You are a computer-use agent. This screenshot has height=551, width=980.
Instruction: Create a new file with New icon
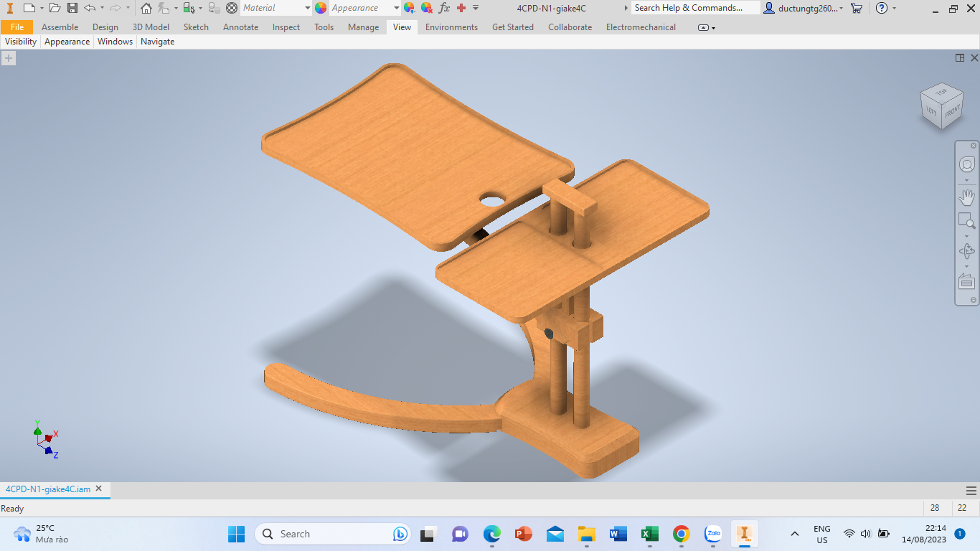(29, 8)
